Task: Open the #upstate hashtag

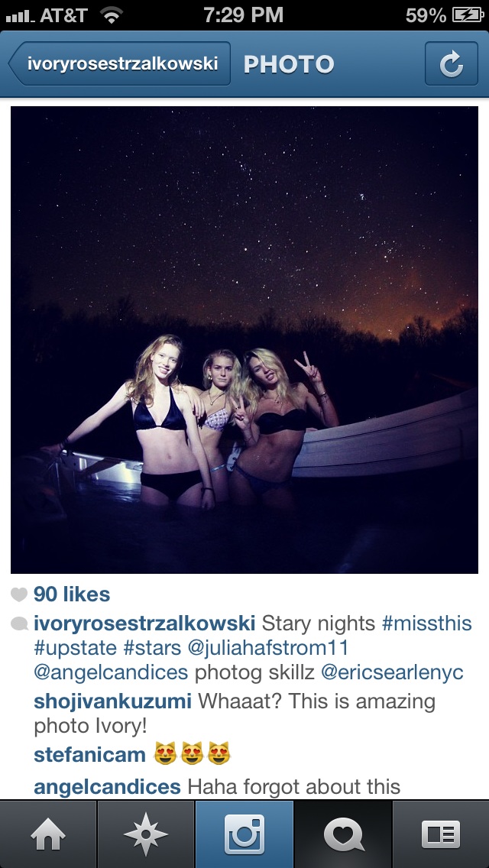Action: [76, 648]
